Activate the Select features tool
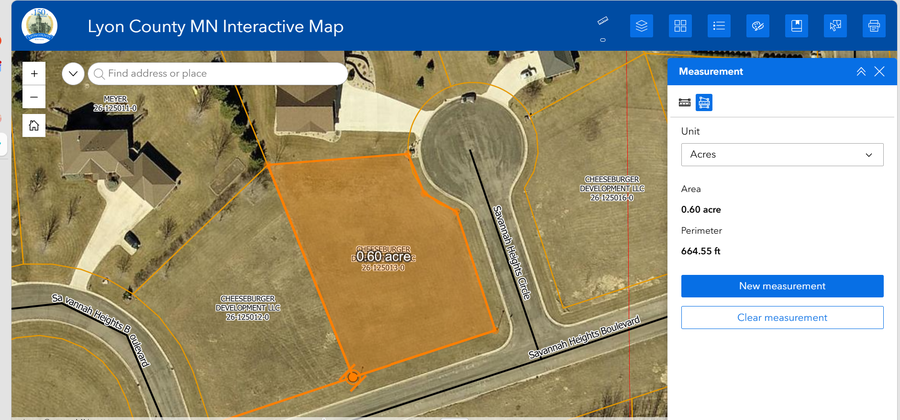The height and width of the screenshot is (420, 900). (835, 26)
